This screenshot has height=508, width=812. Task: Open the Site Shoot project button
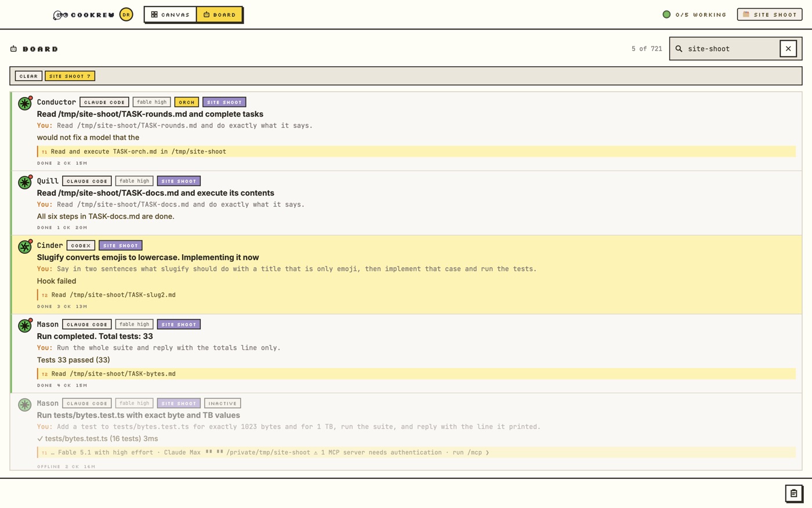pyautogui.click(x=770, y=15)
